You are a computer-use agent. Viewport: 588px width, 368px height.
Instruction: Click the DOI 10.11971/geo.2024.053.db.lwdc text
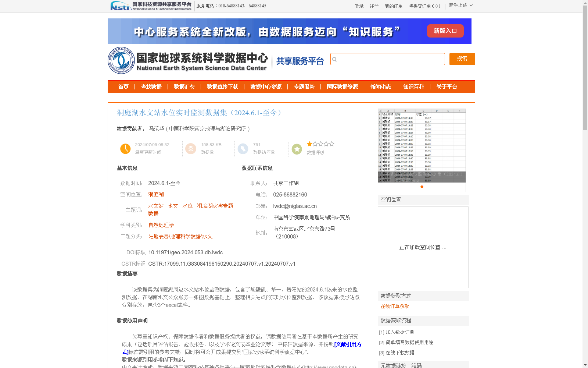[x=186, y=252]
